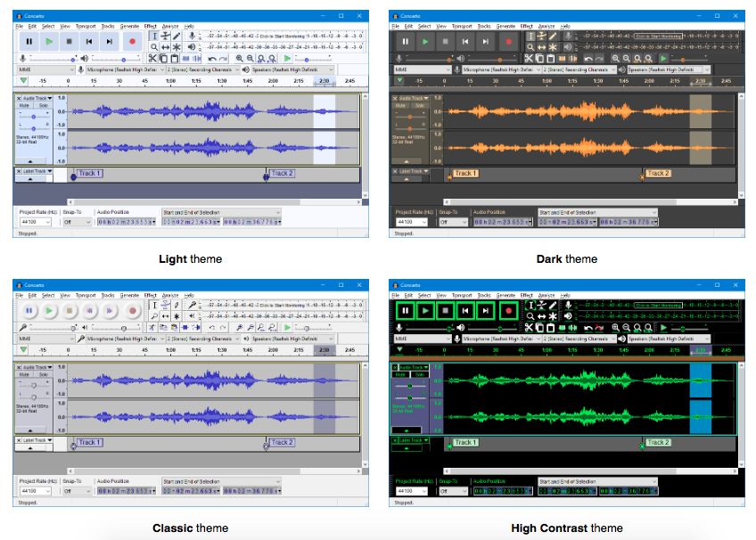Open the Project Rate dropdown in Light theme
756x540 pixels.
tap(36, 221)
